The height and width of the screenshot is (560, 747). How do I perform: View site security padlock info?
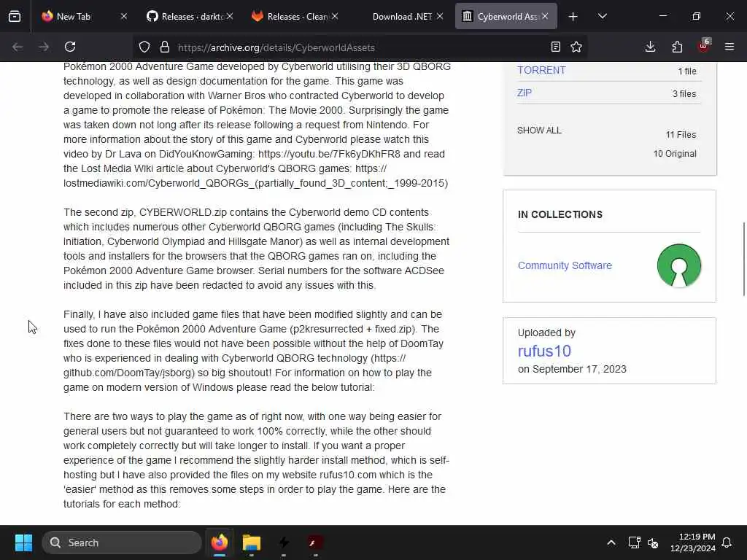[165, 47]
